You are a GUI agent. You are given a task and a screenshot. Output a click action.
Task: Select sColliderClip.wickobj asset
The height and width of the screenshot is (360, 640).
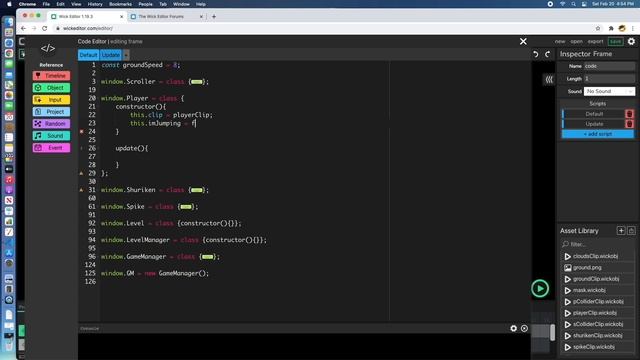(598, 324)
